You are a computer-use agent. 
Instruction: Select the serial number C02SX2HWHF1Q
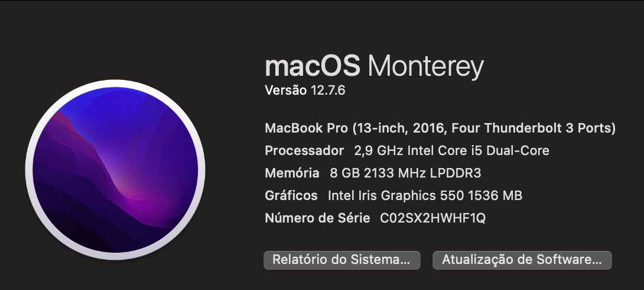(x=433, y=218)
